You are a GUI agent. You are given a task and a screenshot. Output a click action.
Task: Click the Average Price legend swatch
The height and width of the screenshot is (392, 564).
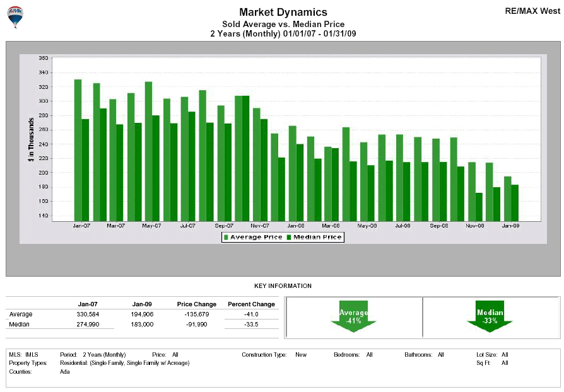click(226, 237)
